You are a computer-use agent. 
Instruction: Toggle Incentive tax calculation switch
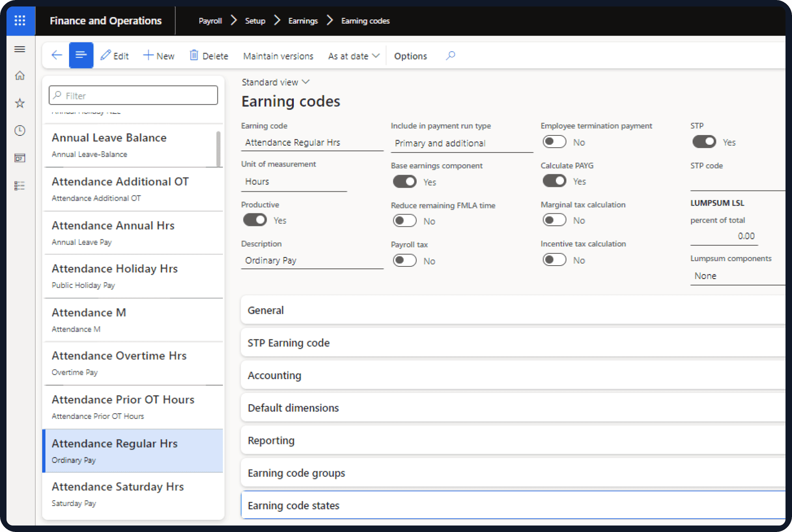click(554, 260)
